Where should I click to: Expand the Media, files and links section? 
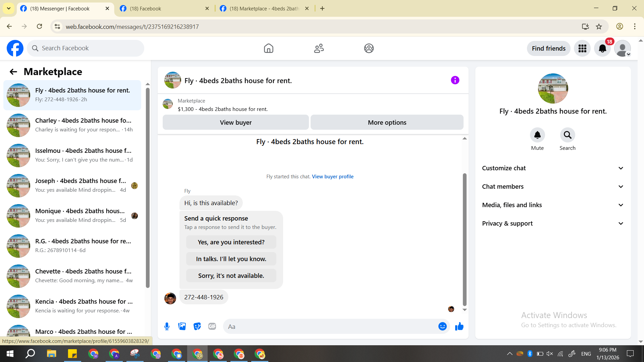553,205
